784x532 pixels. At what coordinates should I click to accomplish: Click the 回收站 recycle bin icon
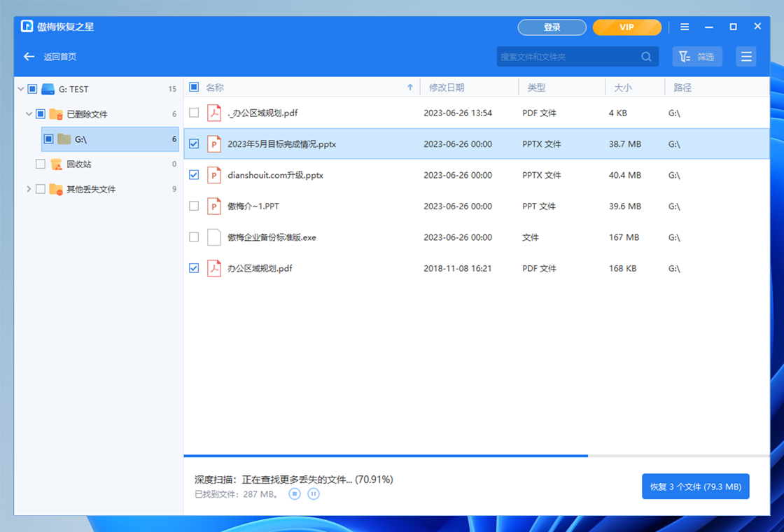point(57,164)
